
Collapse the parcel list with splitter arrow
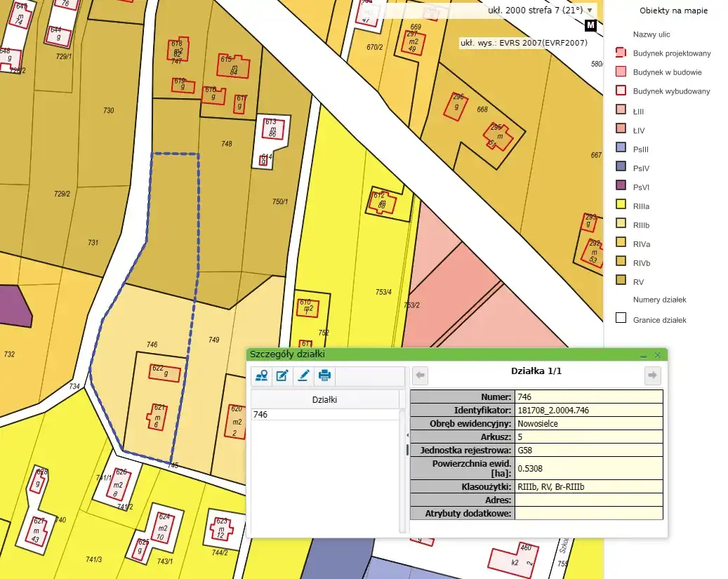click(407, 436)
